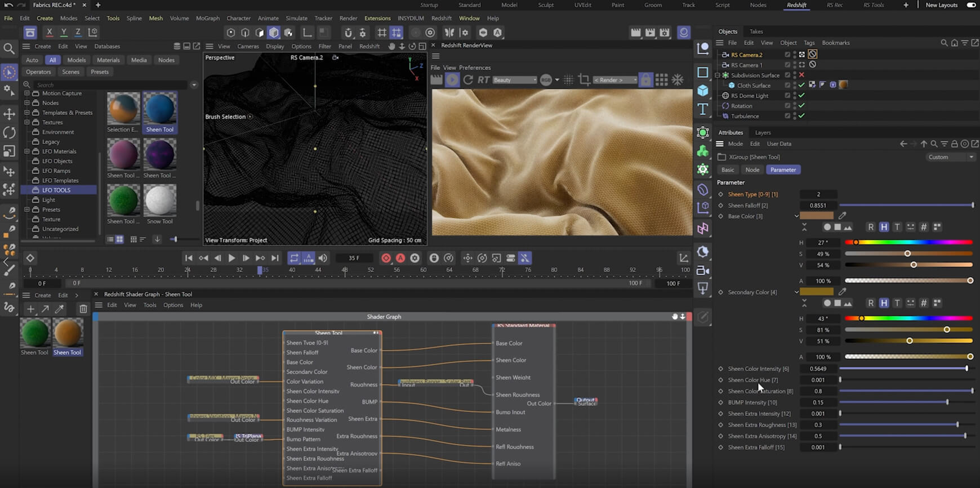Go back in Attributes history
Image resolution: width=980 pixels, height=488 pixels.
click(x=903, y=144)
